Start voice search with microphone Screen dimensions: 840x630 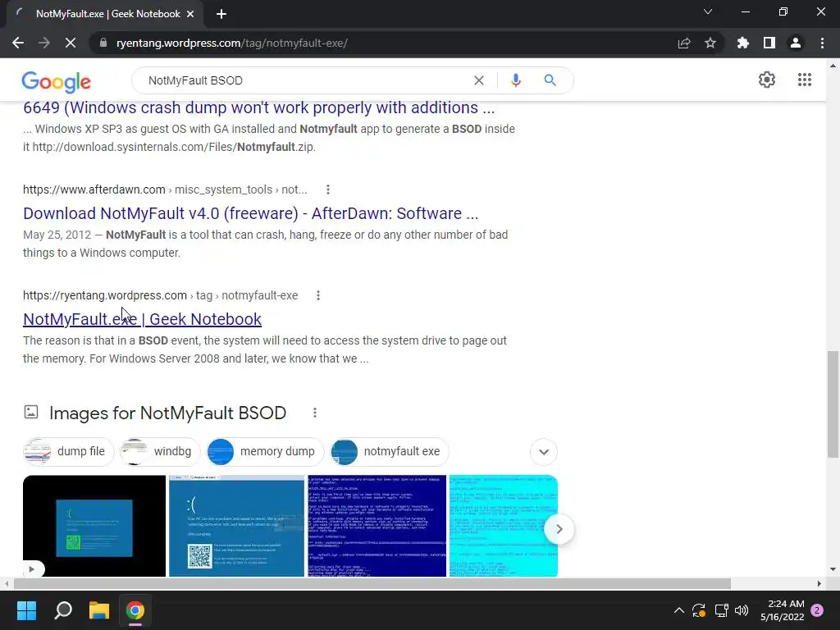[516, 80]
